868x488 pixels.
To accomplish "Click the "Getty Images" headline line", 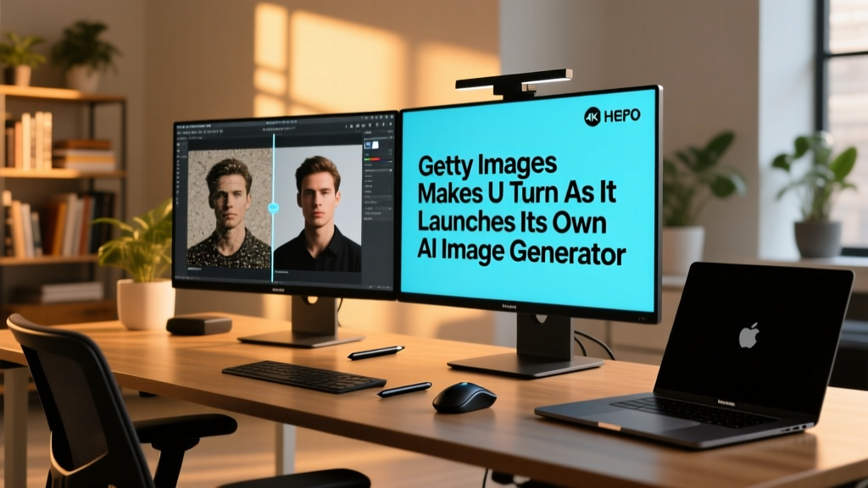I will tap(487, 167).
